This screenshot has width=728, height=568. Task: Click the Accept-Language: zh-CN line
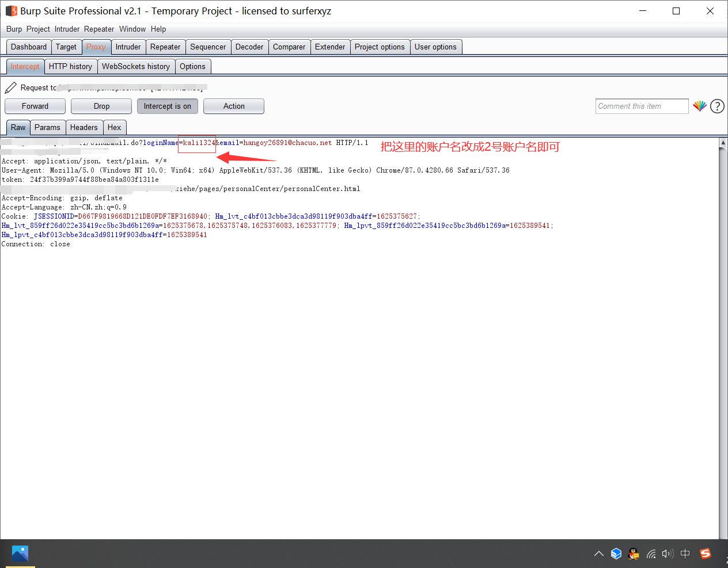click(64, 207)
